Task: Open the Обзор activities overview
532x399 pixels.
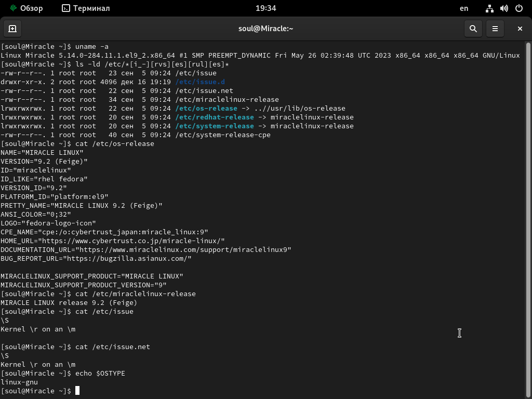Action: tap(26, 8)
